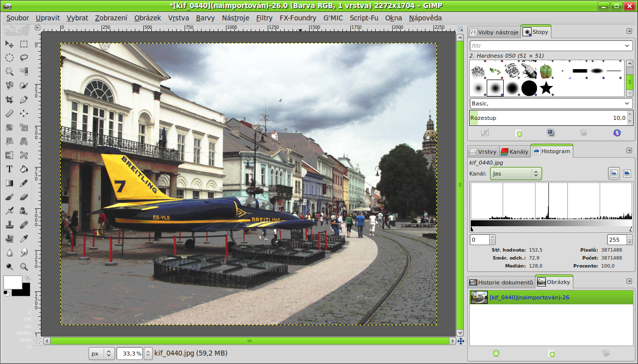Screen dimensions: 638x364
Task: Select the Color Picker eyedropper tool
Action: coord(24,239)
